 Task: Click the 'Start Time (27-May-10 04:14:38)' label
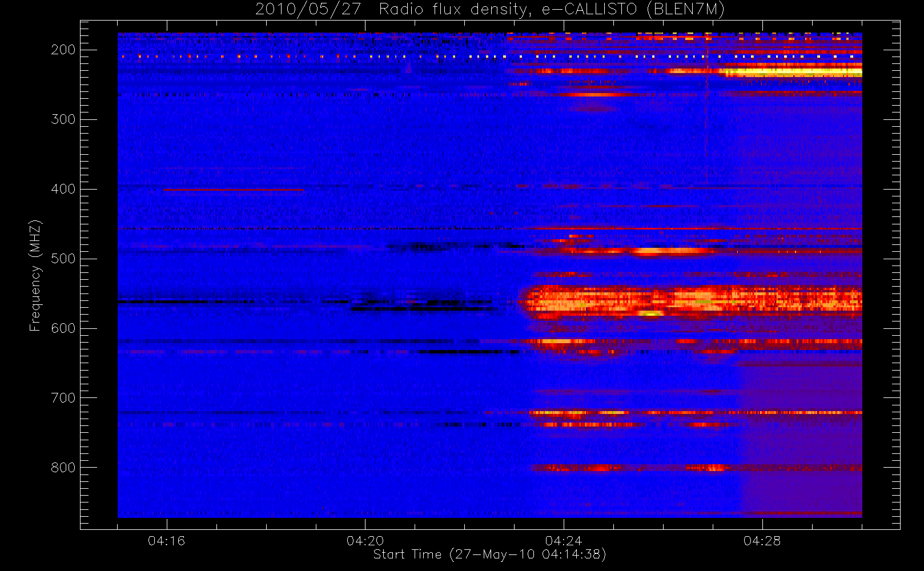point(489,554)
